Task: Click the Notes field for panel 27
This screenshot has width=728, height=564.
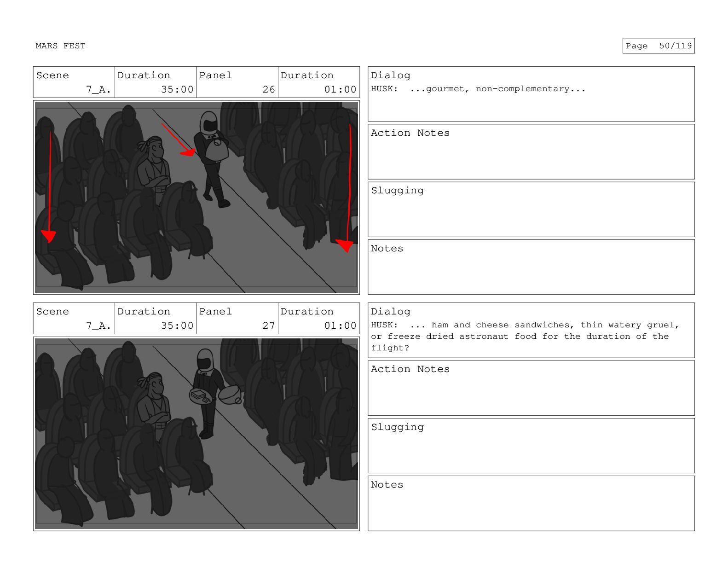Action: 531,503
